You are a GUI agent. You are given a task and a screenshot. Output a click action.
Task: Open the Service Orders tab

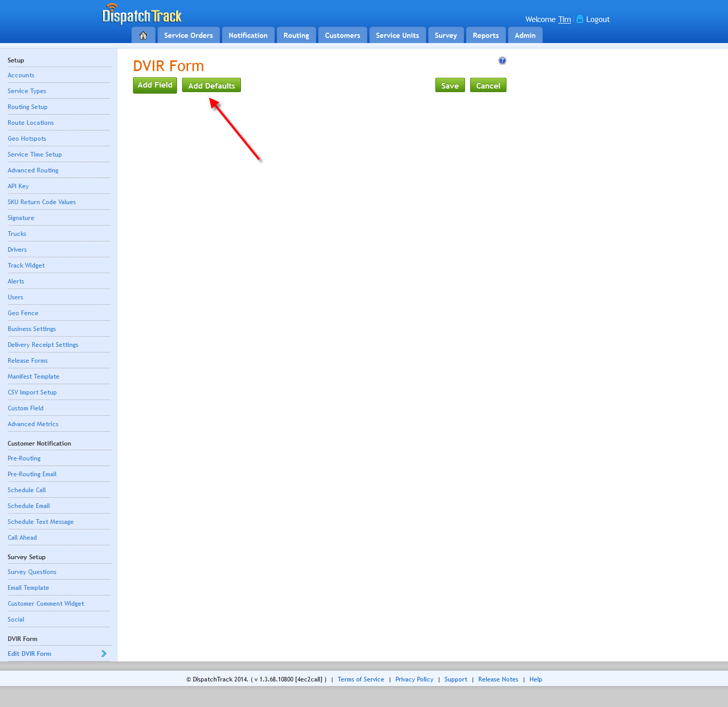[188, 35]
